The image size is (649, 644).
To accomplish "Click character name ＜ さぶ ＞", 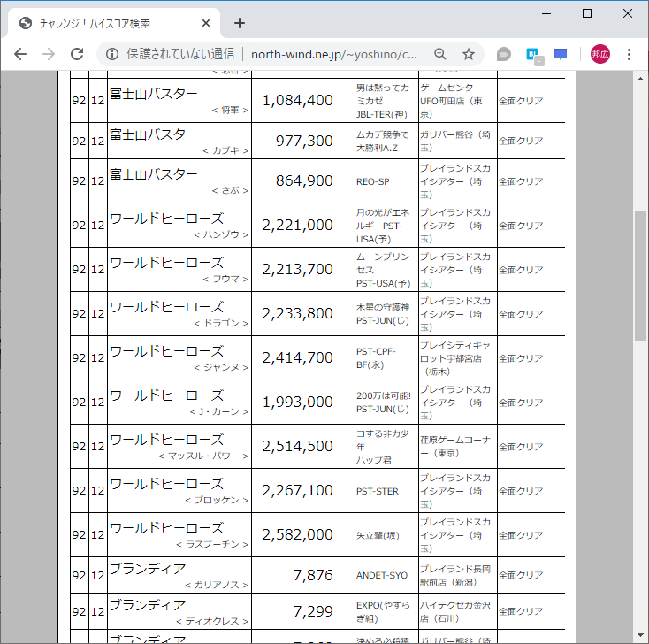I will coord(230,190).
